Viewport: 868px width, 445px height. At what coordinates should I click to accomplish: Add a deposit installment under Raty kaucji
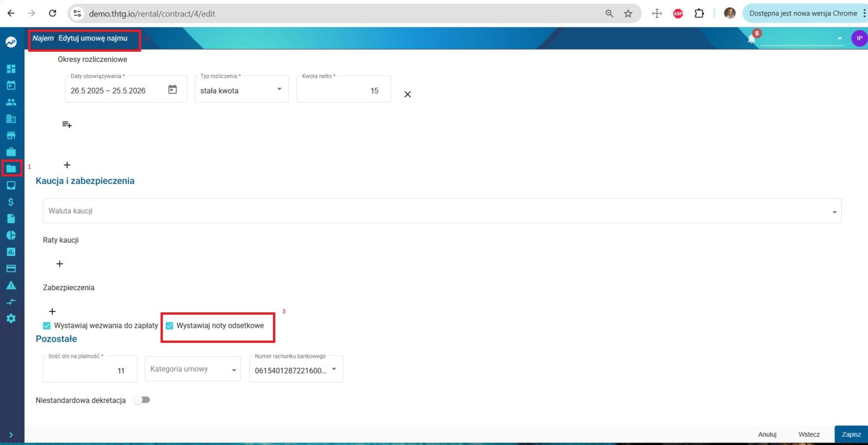pos(60,264)
